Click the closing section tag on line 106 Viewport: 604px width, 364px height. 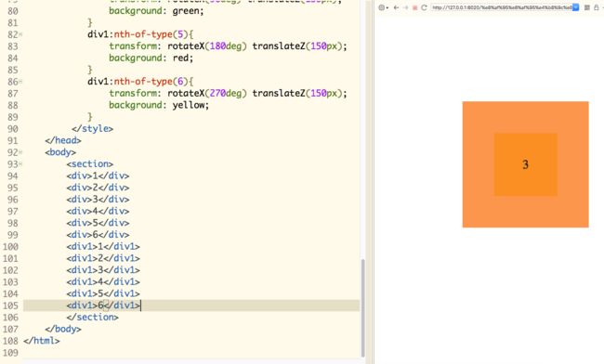pyautogui.click(x=92, y=317)
